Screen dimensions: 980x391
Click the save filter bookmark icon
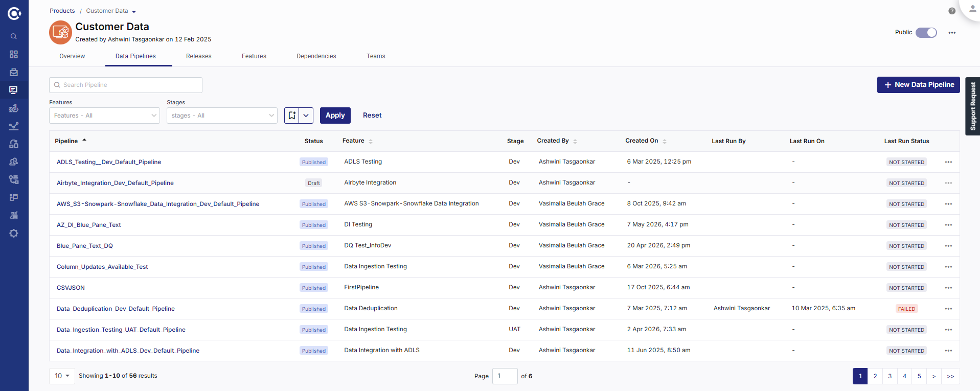point(292,116)
